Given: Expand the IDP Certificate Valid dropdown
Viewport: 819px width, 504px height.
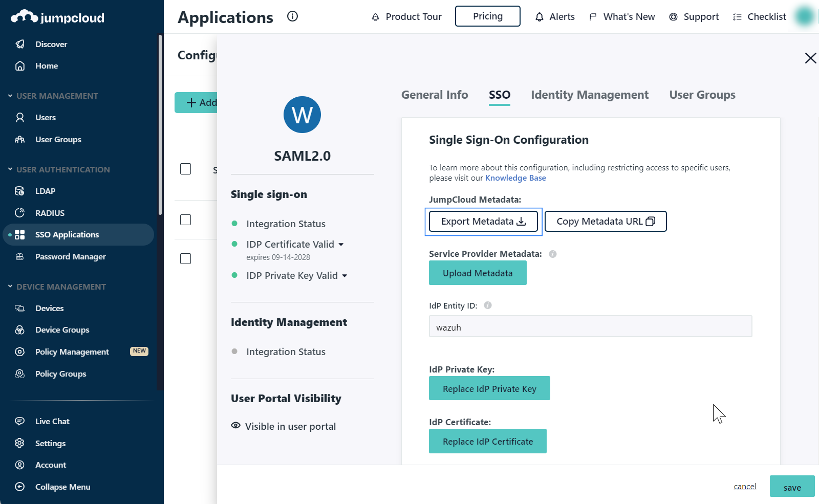Looking at the screenshot, I should click(341, 245).
